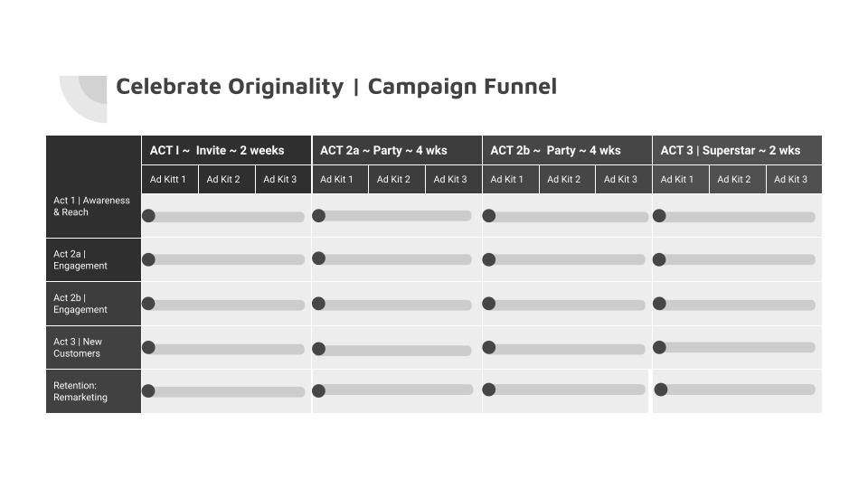Viewport: 868px width, 488px height.
Task: Select the ACT 3 Superstar 2 wks header
Action: [x=738, y=150]
